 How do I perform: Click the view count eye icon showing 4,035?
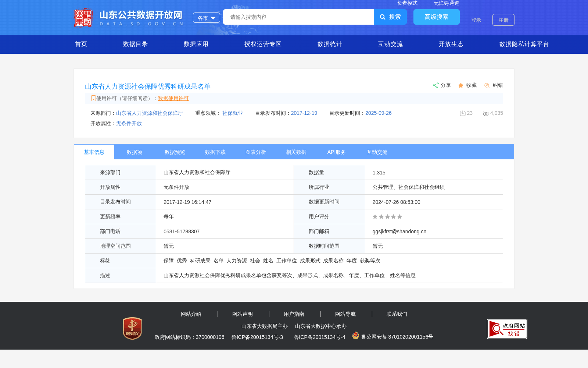pos(486,113)
